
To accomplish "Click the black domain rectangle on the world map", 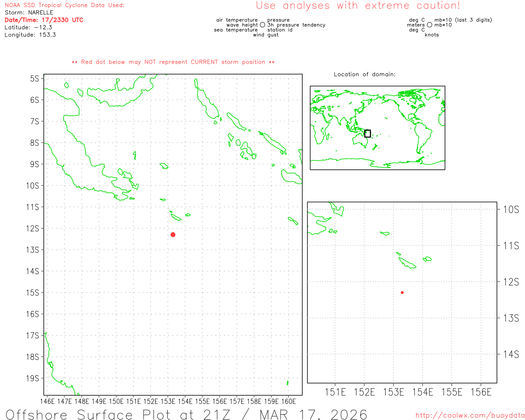I will (367, 134).
